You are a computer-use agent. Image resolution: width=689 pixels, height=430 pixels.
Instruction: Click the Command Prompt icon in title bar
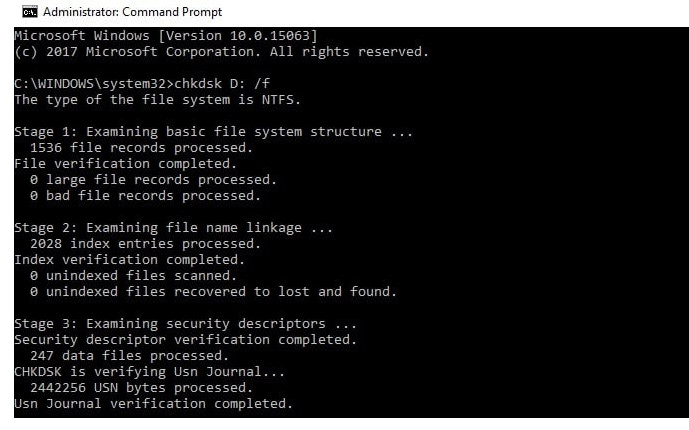point(29,12)
